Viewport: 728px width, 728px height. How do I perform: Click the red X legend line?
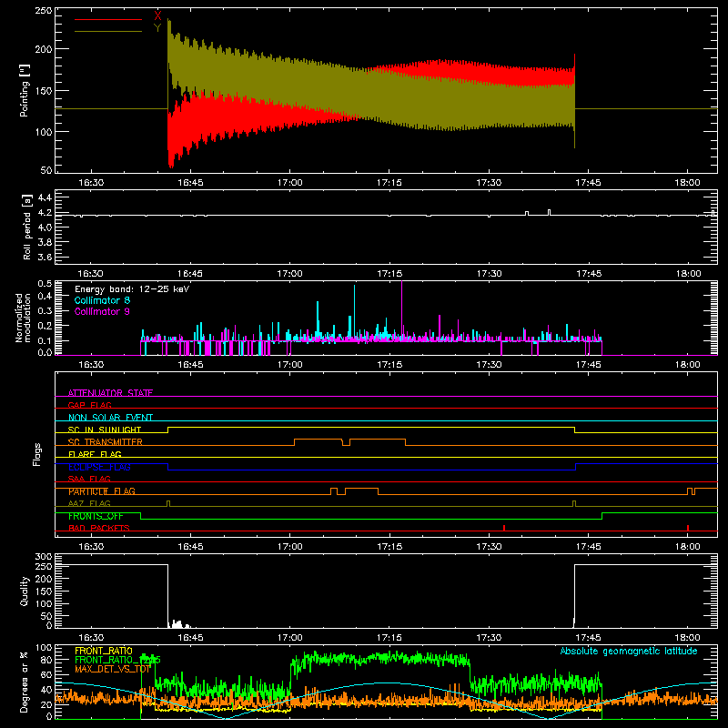[108, 19]
